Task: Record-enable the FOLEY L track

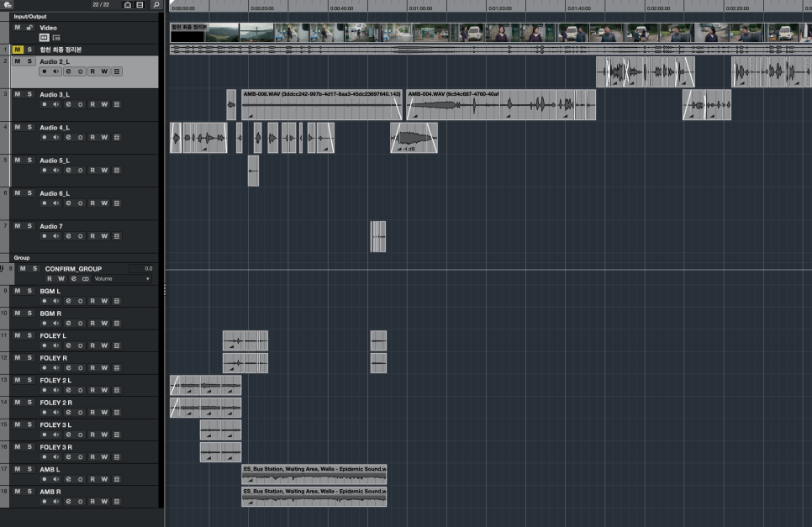Action: [44, 345]
